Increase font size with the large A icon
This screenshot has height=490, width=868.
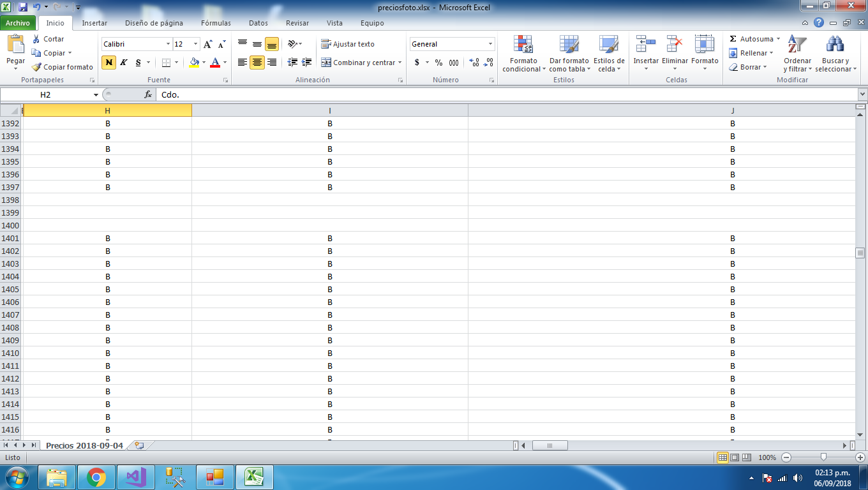click(x=208, y=44)
